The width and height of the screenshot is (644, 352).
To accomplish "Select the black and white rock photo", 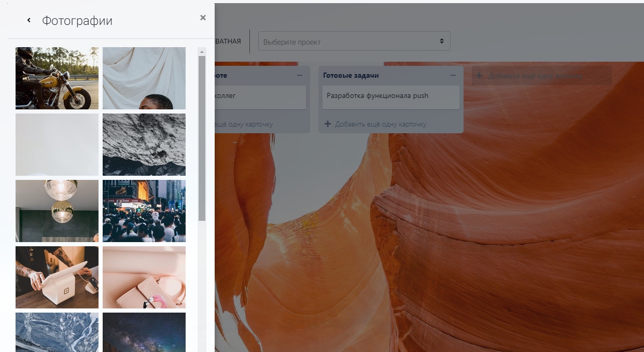I will (144, 145).
